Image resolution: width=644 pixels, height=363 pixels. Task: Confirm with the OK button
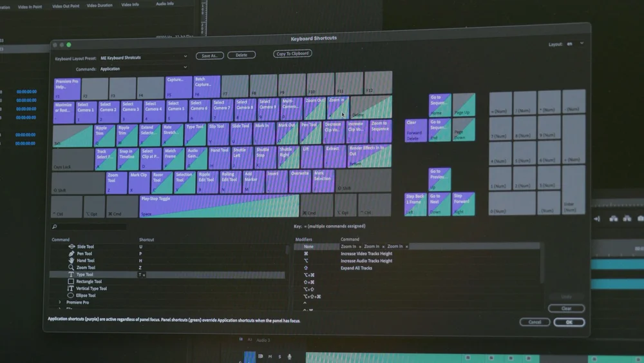point(569,322)
